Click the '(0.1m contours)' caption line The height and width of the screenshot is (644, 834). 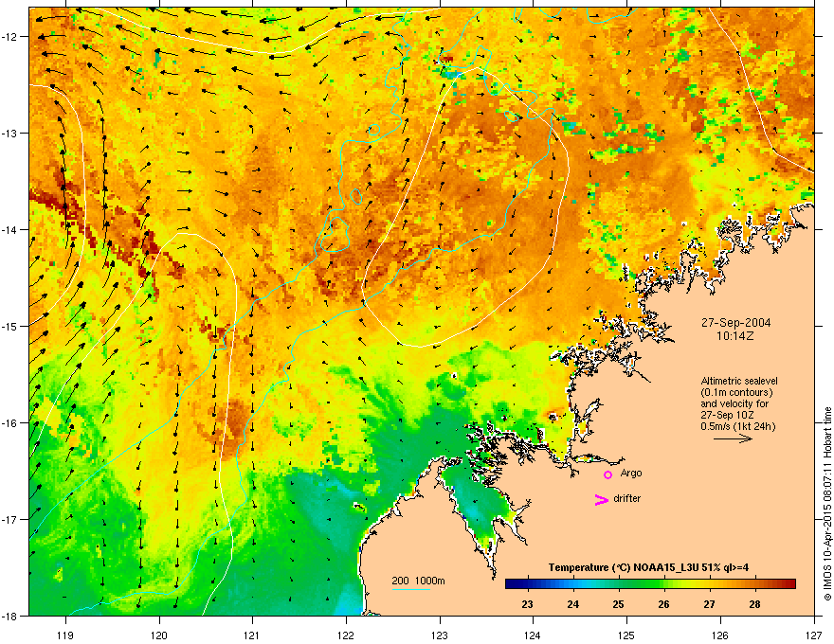pos(736,393)
